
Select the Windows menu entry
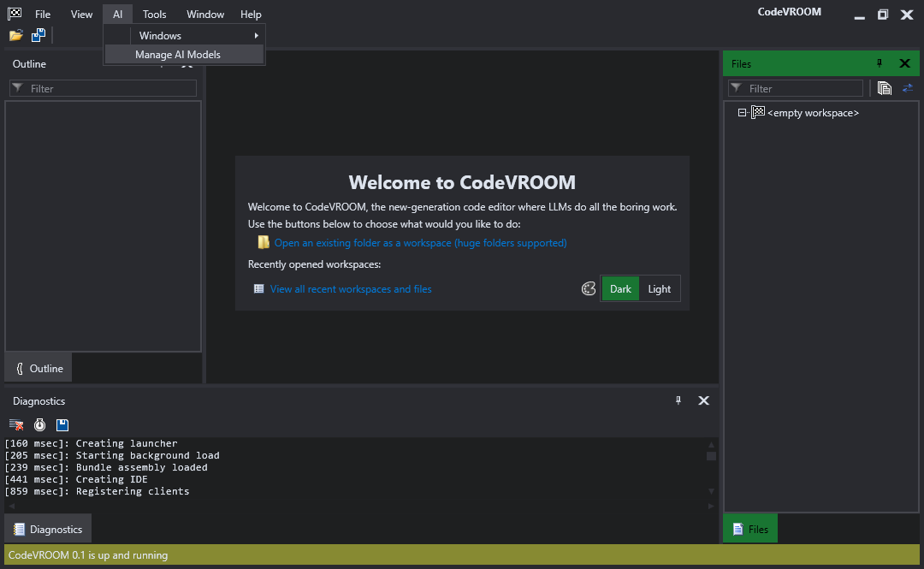click(184, 35)
